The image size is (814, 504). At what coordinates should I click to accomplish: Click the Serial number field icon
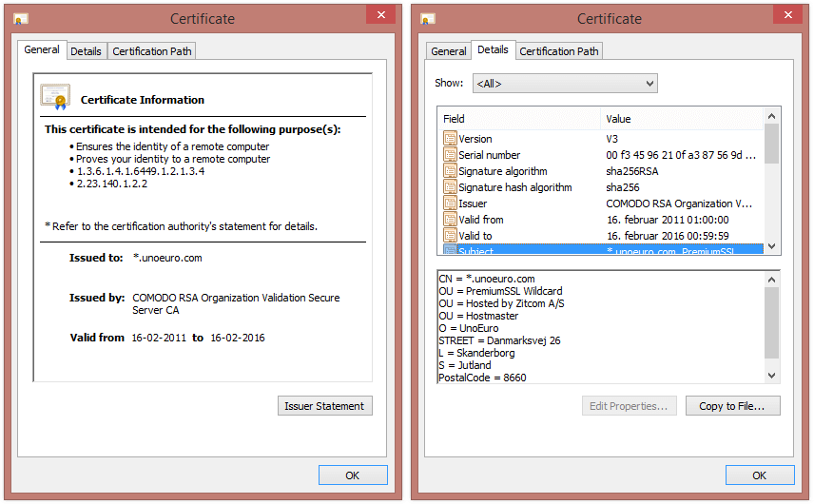click(450, 155)
